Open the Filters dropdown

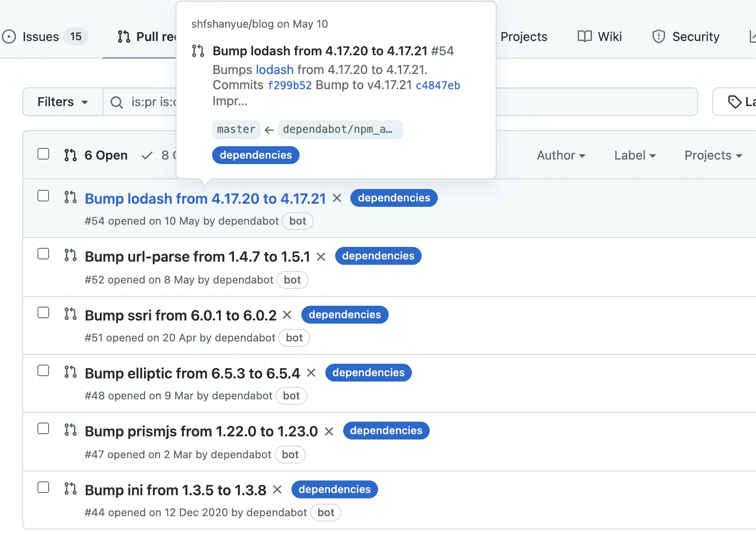(x=62, y=102)
